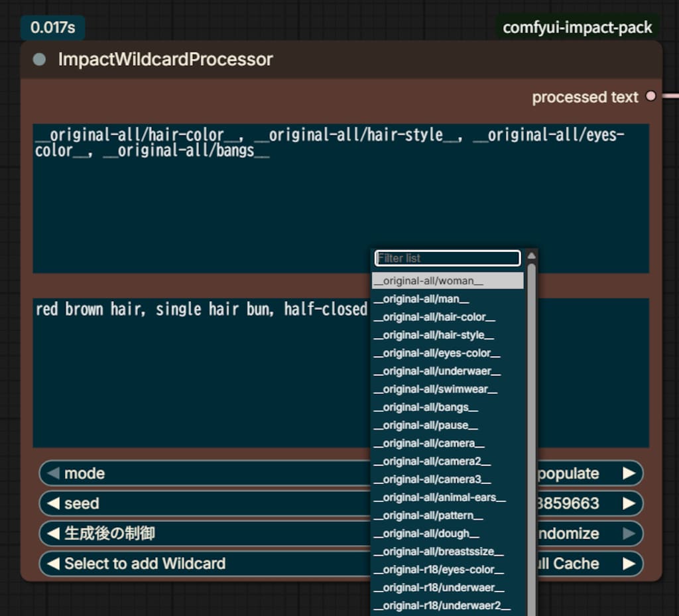679x616 pixels.
Task: Click the processed text output connector dot
Action: pos(650,96)
